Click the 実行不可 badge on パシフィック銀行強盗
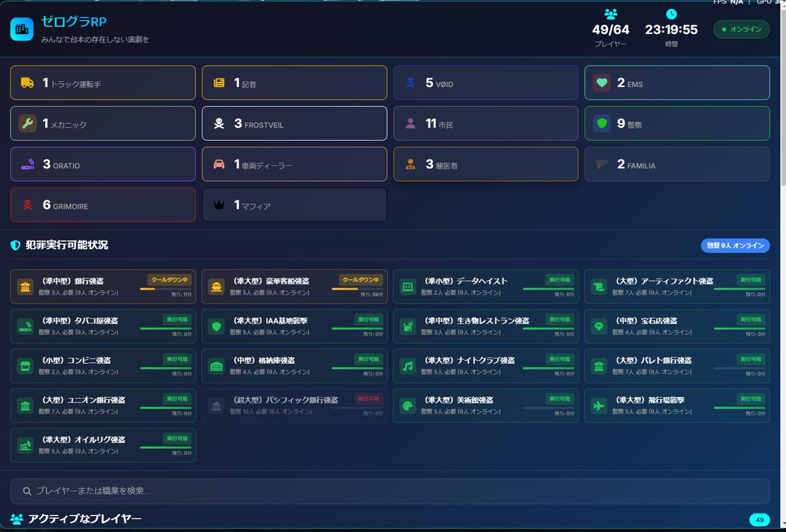The image size is (786, 532). (x=369, y=399)
